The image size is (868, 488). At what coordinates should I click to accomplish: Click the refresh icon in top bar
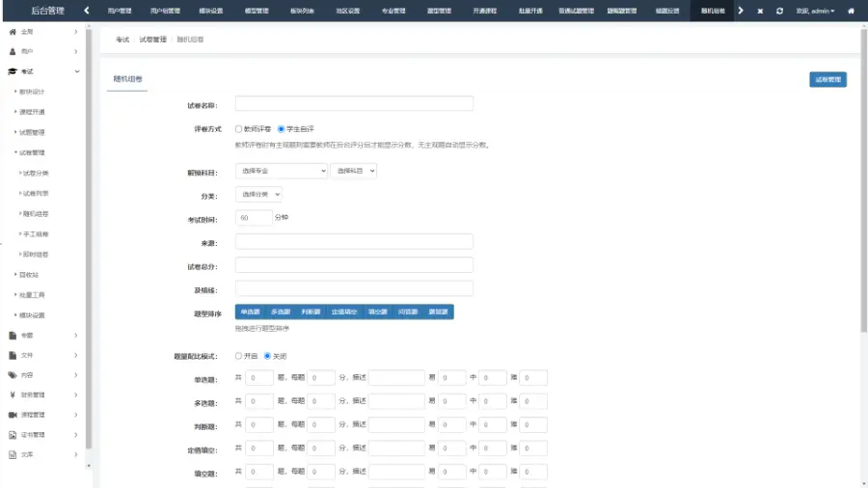tap(779, 11)
